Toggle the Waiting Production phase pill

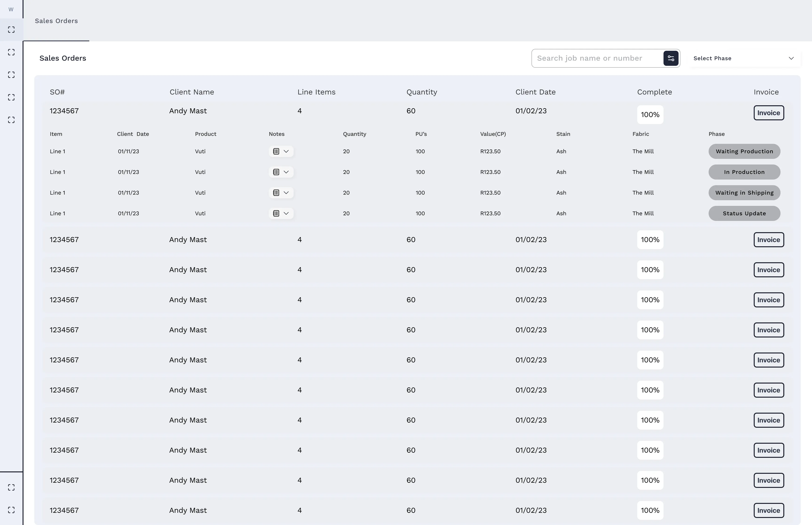744,151
